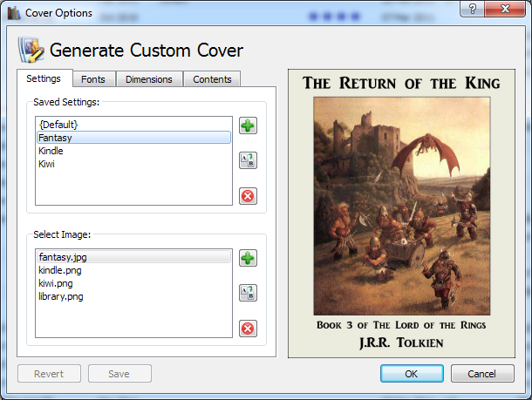Select fantasy.jpg in the image list
The width and height of the screenshot is (532, 400).
coord(133,257)
